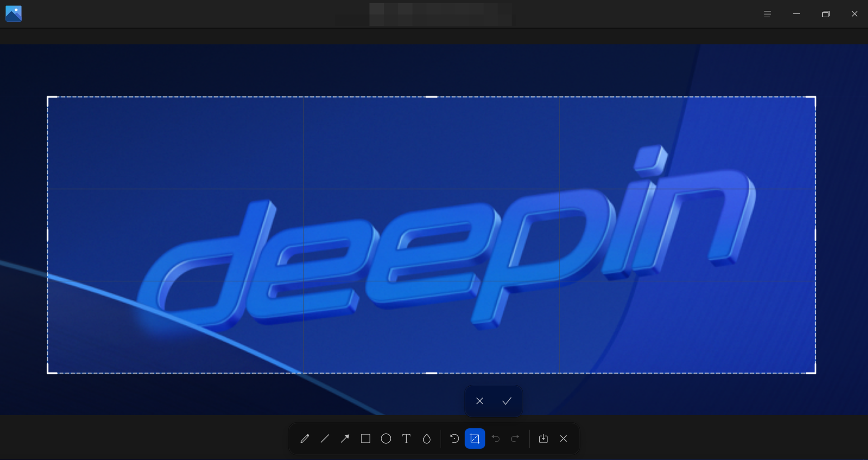Click the redo arrow in toolbar
Viewport: 868px width, 460px height.
(515, 438)
